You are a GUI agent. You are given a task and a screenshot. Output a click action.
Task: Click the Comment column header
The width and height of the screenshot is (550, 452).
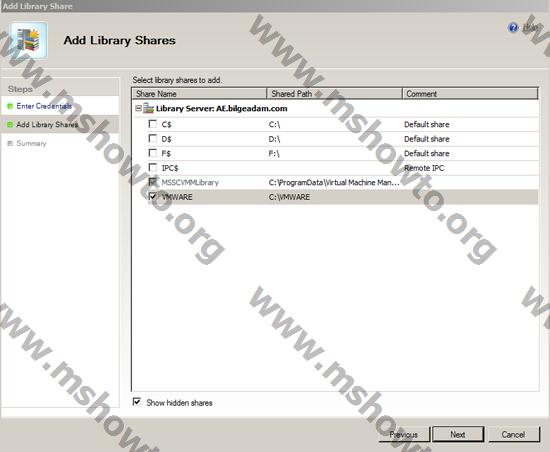point(470,94)
